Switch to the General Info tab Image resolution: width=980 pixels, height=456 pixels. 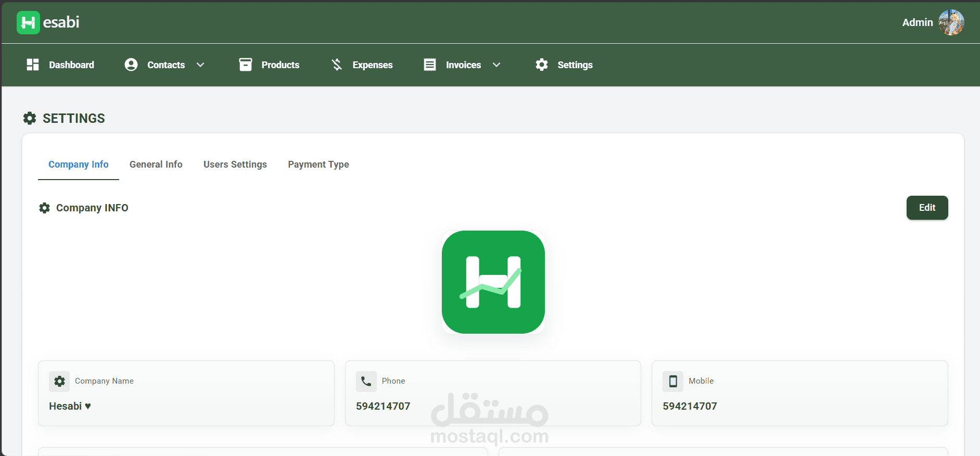click(156, 164)
